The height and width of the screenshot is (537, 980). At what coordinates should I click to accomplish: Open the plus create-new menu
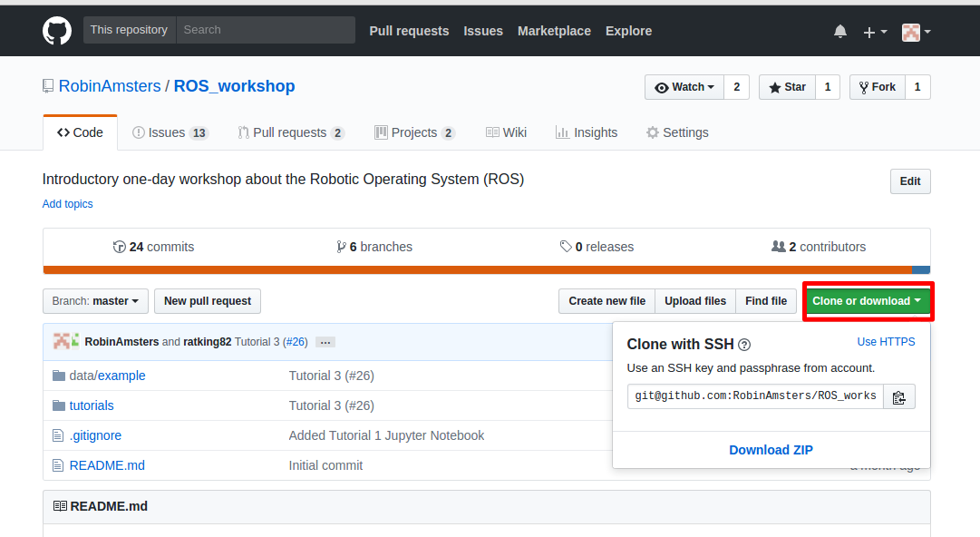874,32
